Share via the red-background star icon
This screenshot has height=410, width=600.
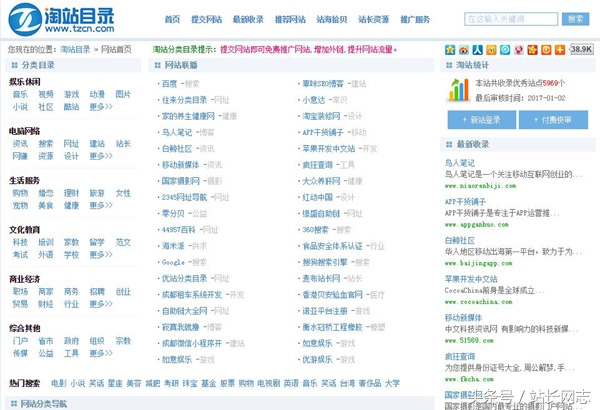(532, 50)
